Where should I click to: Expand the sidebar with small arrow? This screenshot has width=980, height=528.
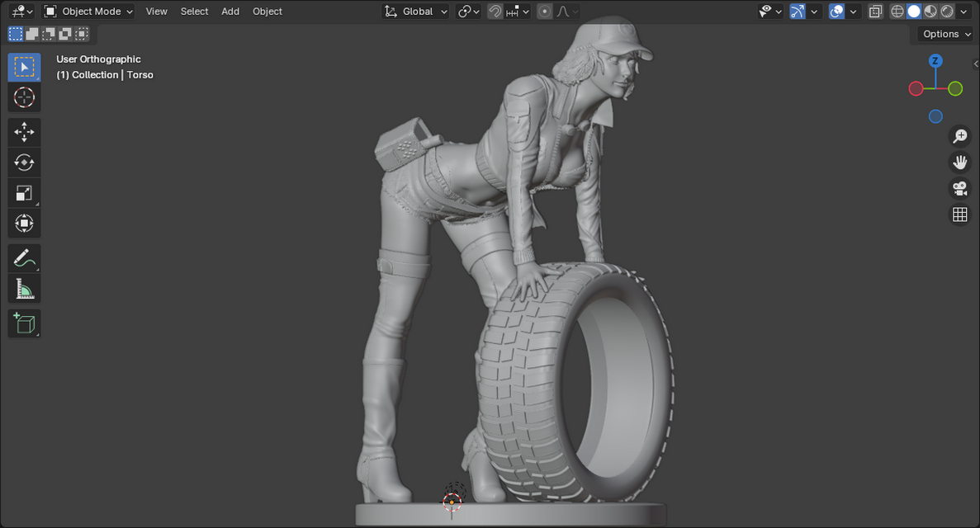click(x=976, y=64)
